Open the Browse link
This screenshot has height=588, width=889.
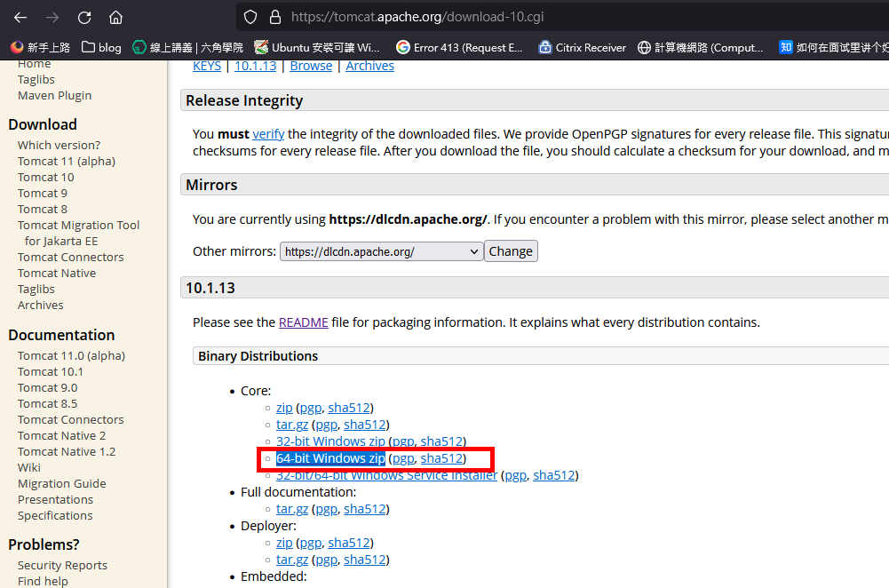tap(311, 66)
